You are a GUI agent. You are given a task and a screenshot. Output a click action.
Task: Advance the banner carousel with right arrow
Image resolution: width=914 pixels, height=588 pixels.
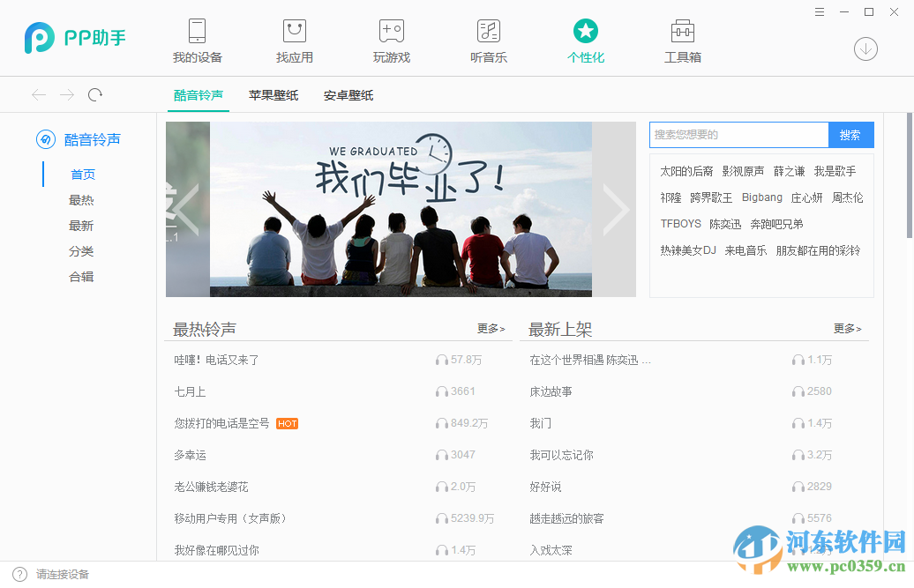tap(618, 208)
